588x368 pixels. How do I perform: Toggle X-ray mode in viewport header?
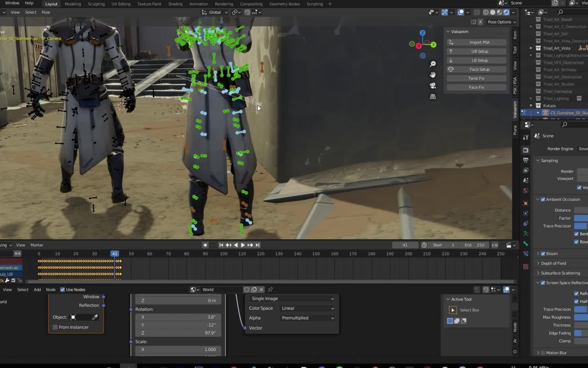click(477, 12)
